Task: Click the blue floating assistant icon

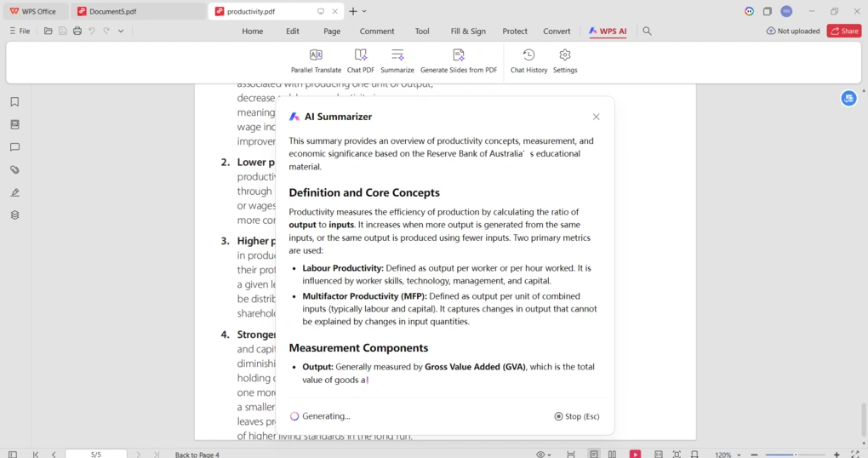Action: click(x=848, y=99)
